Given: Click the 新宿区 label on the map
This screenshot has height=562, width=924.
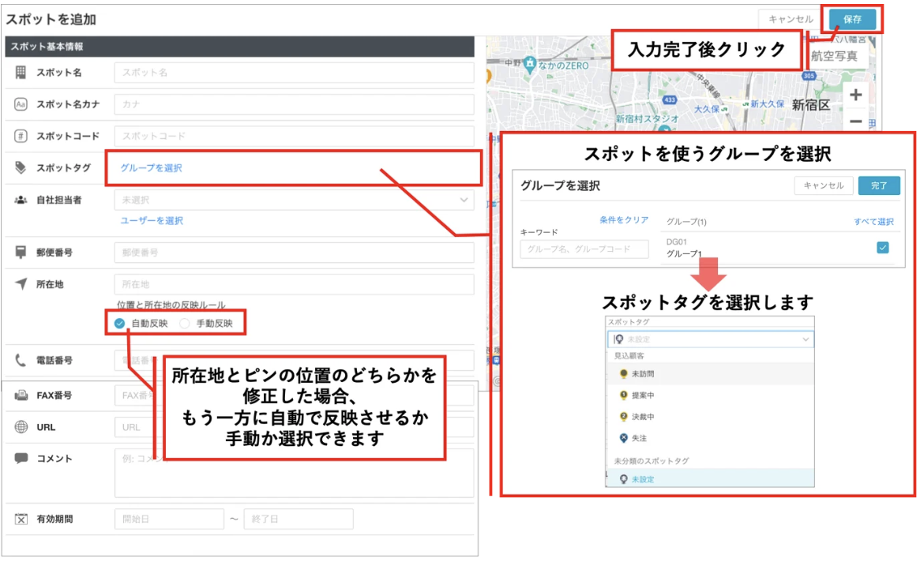Looking at the screenshot, I should [x=811, y=105].
